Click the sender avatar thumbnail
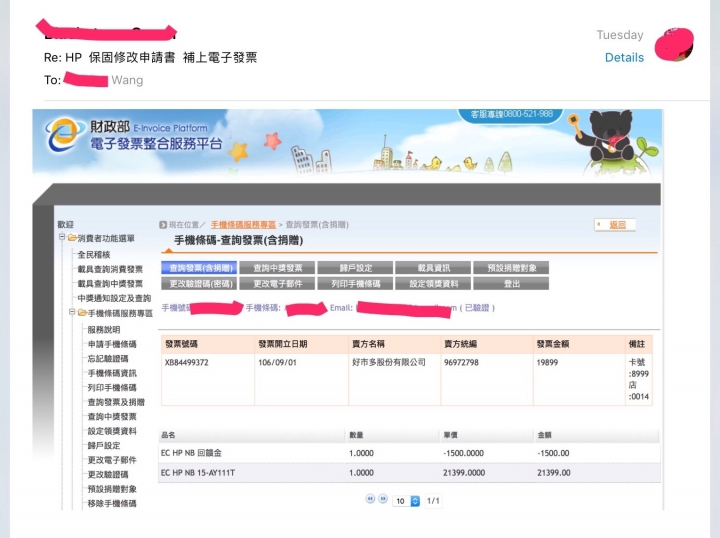Screen dimensions: 720x538 (x=674, y=45)
